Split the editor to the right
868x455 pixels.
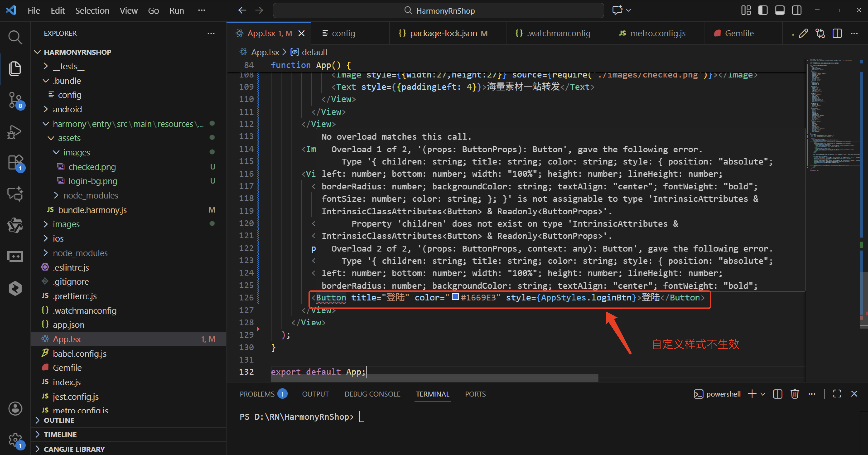837,33
